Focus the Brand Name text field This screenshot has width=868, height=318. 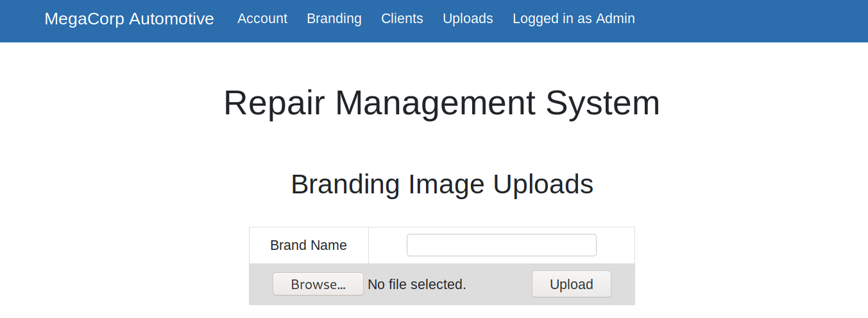tap(501, 245)
